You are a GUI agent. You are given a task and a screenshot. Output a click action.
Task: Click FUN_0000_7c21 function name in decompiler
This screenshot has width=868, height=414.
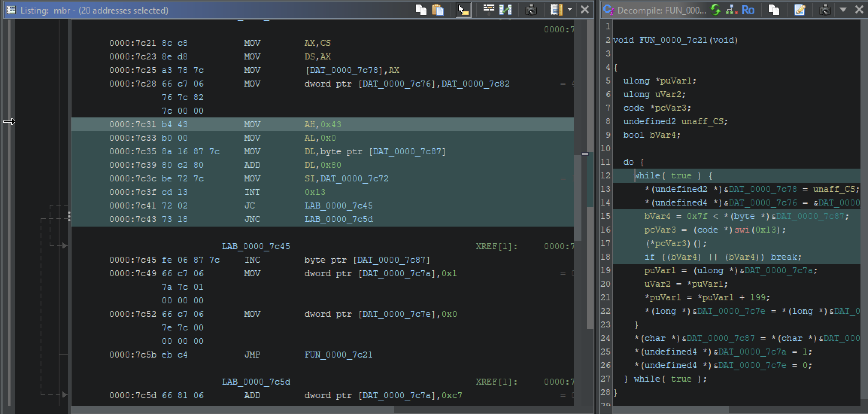click(x=673, y=40)
